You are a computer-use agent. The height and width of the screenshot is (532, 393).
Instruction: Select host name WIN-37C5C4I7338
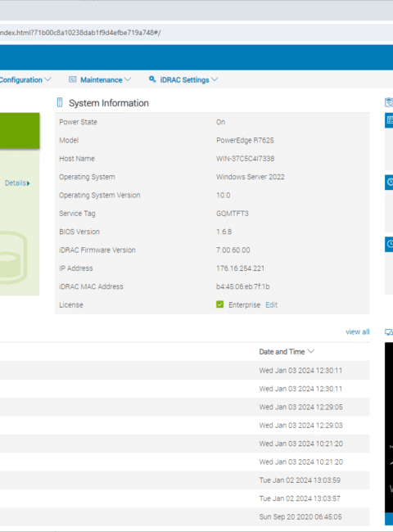tap(245, 159)
